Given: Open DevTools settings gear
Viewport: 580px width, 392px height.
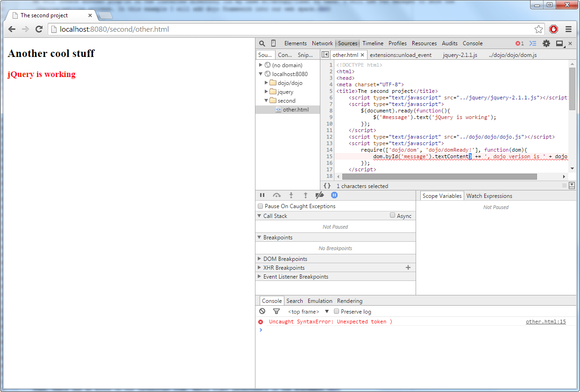Looking at the screenshot, I should [x=546, y=43].
